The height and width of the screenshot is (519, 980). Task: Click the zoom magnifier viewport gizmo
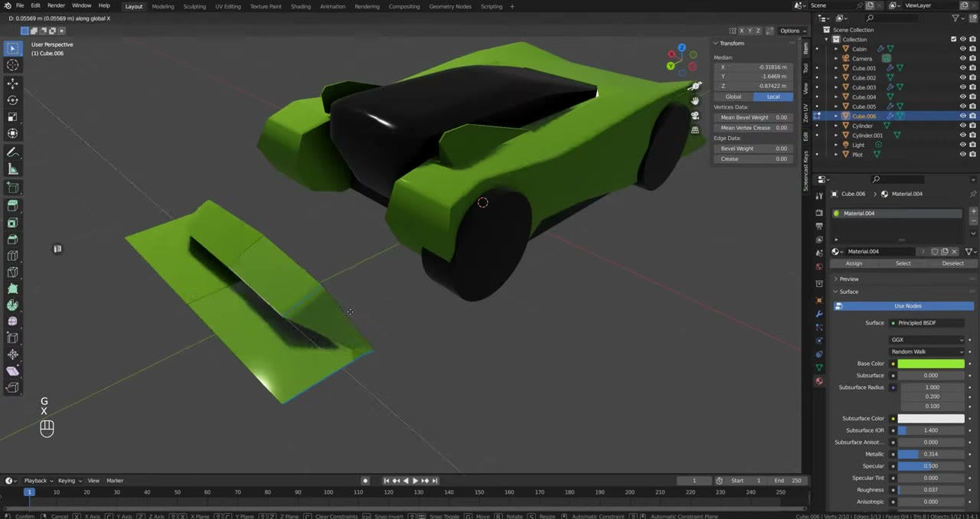click(695, 86)
